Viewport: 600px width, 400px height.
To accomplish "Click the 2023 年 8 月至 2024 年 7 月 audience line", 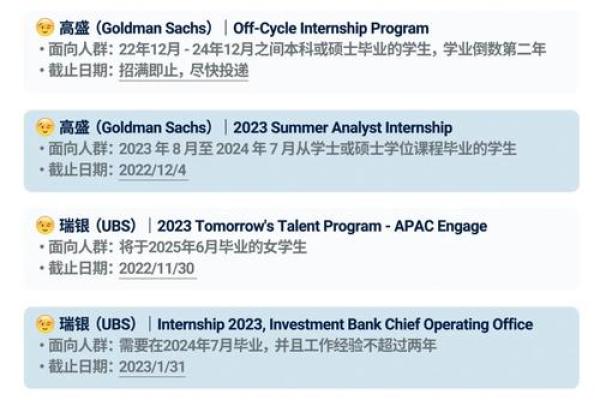I will pos(318,149).
